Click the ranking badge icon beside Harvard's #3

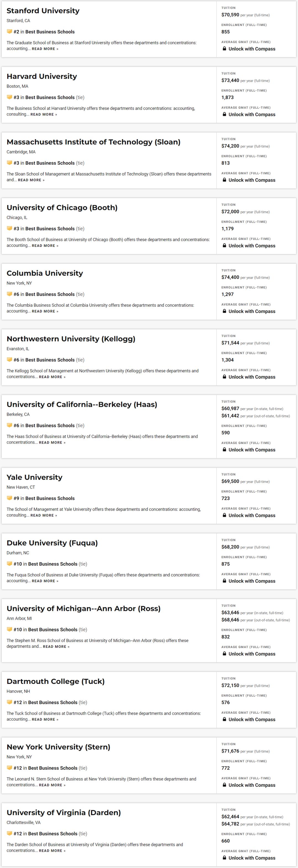(9, 97)
